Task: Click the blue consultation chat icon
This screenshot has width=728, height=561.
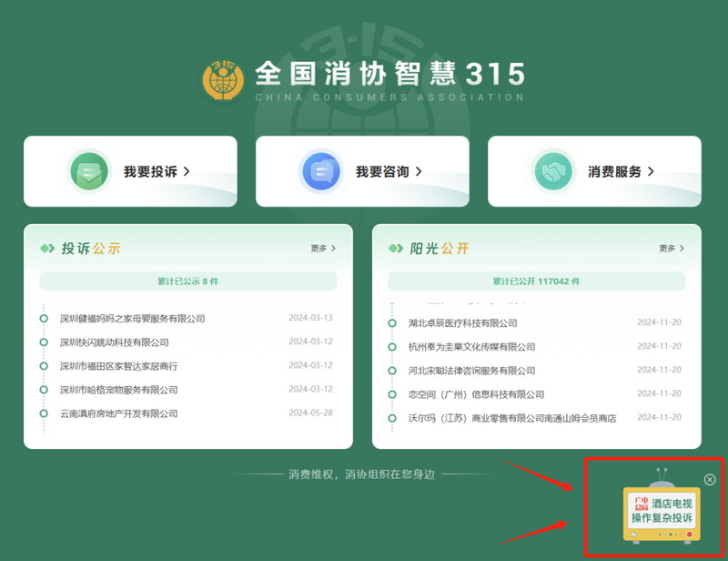Action: pos(321,171)
